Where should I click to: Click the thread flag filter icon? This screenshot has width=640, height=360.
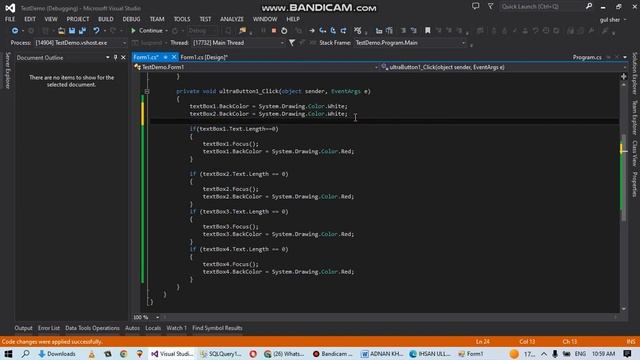292,42
